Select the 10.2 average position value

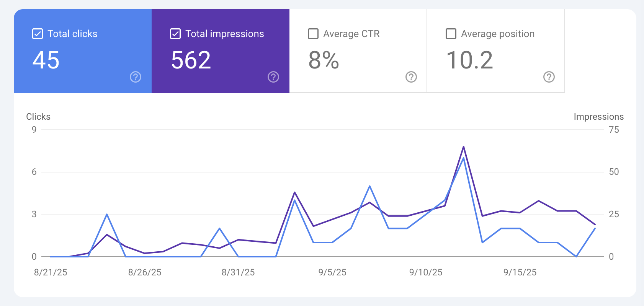point(469,60)
